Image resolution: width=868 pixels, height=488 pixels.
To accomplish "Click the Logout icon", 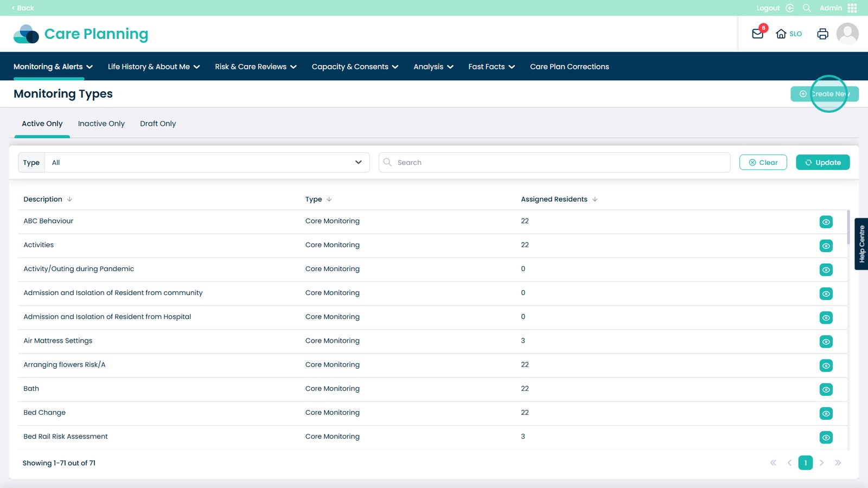I will 790,8.
